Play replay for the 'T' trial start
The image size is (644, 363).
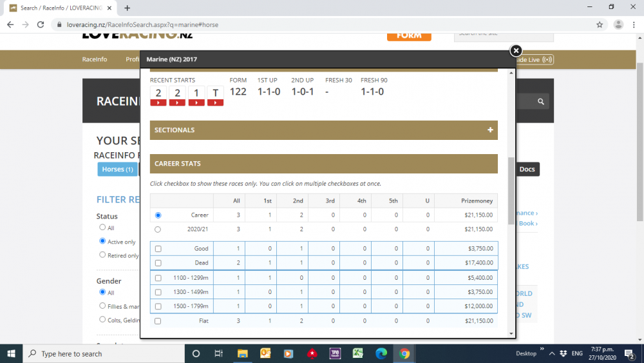215,103
